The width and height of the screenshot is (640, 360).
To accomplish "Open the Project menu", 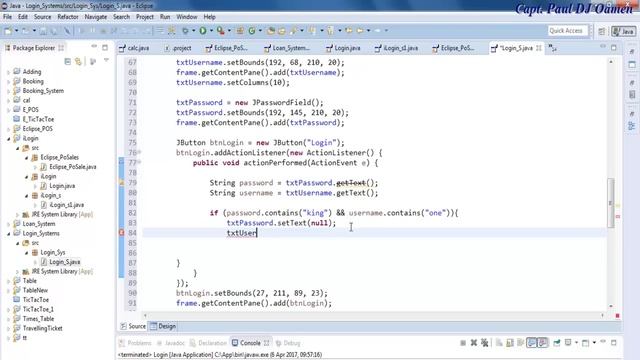I will (144, 17).
